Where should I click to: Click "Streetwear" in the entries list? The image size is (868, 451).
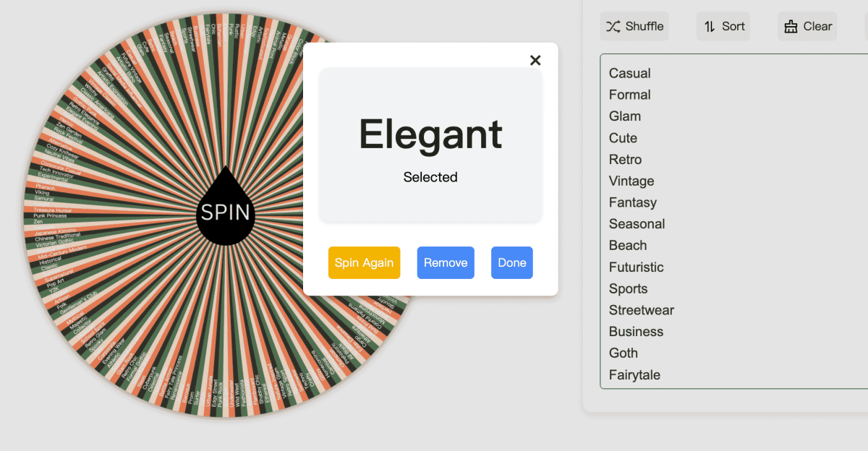click(641, 309)
